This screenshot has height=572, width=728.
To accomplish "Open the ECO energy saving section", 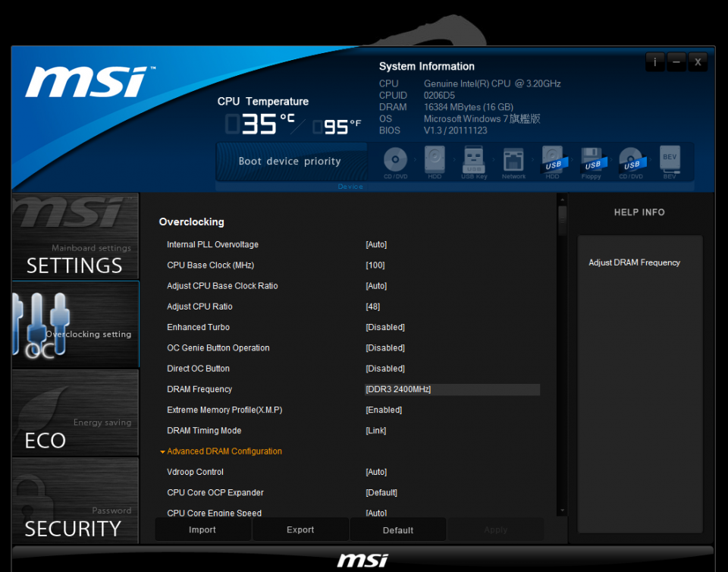I will pos(75,413).
